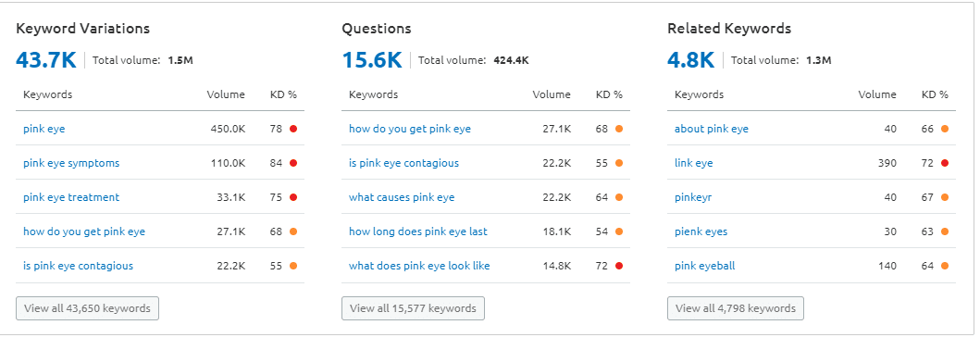
Task: Open 'pinkeyr' related keyword
Action: (x=693, y=197)
